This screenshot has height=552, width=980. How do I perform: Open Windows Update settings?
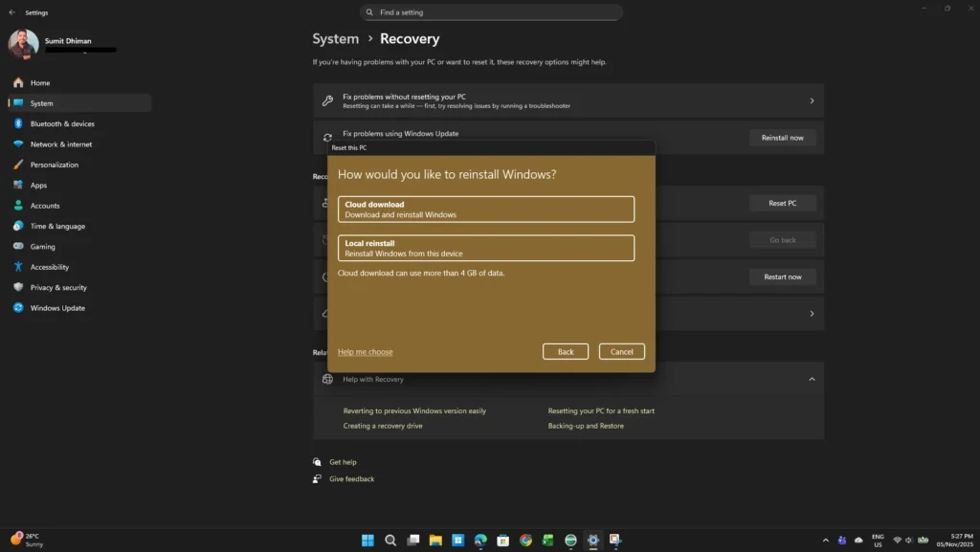(79, 308)
